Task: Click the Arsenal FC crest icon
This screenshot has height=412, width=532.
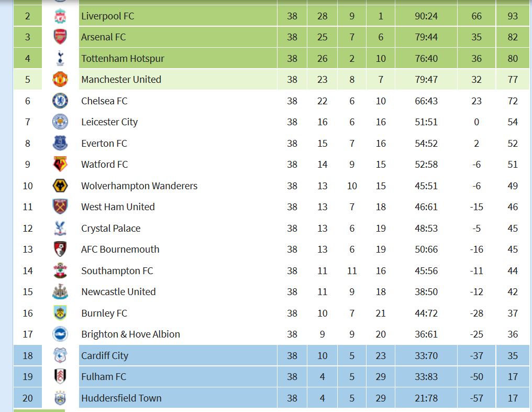Action: [60, 37]
